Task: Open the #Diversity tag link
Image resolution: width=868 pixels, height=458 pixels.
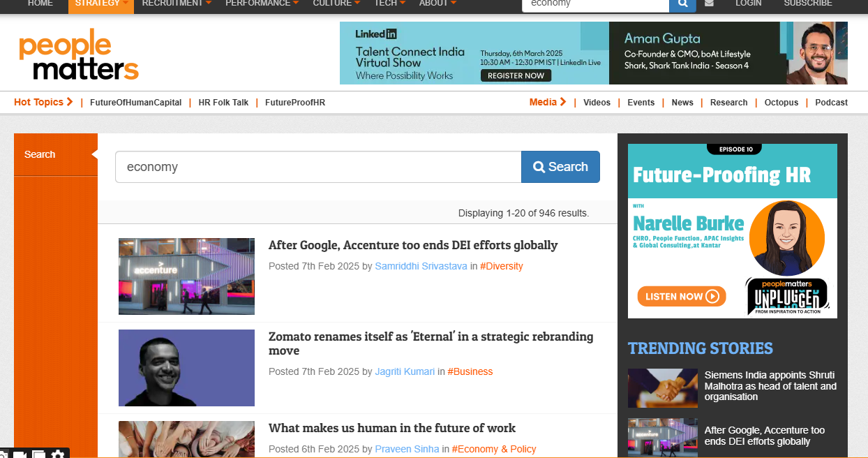Action: tap(501, 266)
